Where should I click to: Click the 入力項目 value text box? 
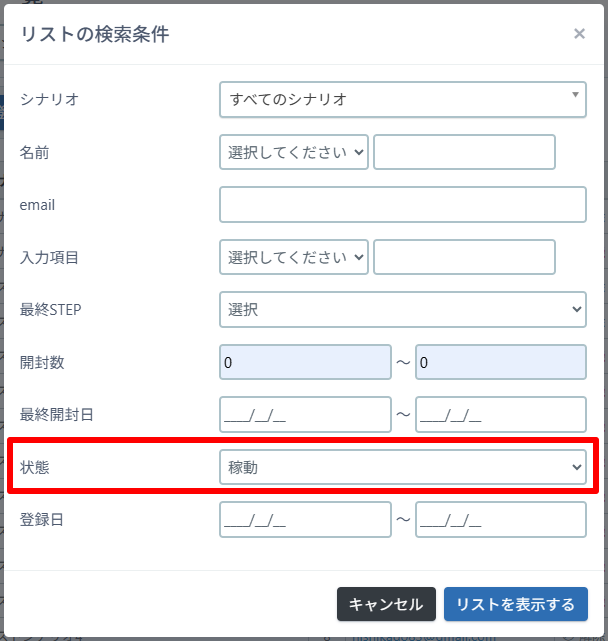(x=464, y=257)
